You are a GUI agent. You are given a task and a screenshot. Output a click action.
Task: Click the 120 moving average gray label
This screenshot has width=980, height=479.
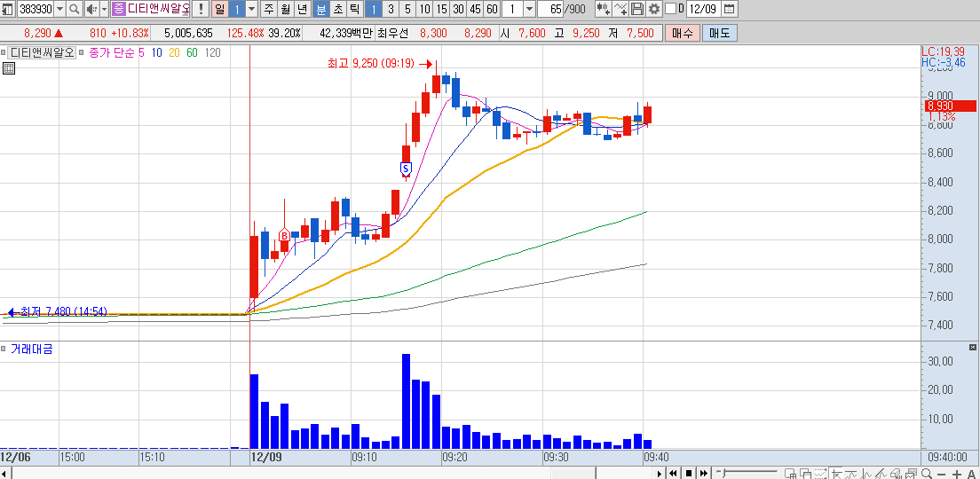pyautogui.click(x=212, y=53)
